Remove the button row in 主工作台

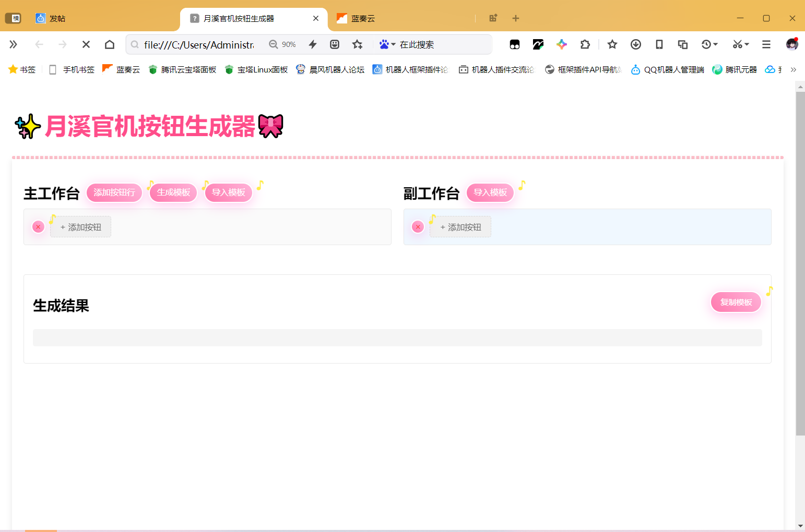38,226
